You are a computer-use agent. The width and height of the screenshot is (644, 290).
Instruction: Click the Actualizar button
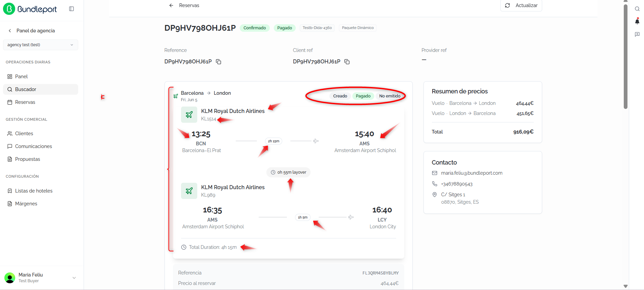(521, 5)
